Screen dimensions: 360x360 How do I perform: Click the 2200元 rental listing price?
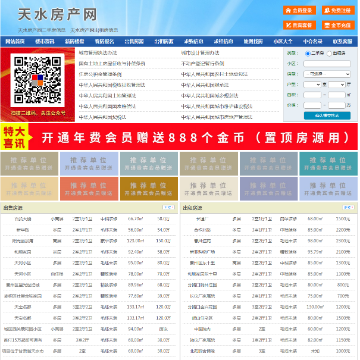point(342,230)
